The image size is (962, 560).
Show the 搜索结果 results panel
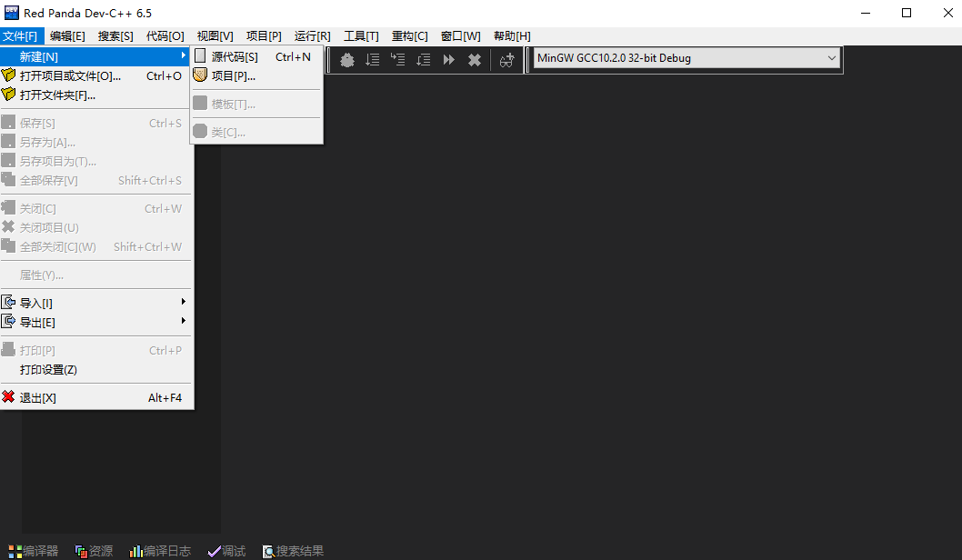[293, 550]
